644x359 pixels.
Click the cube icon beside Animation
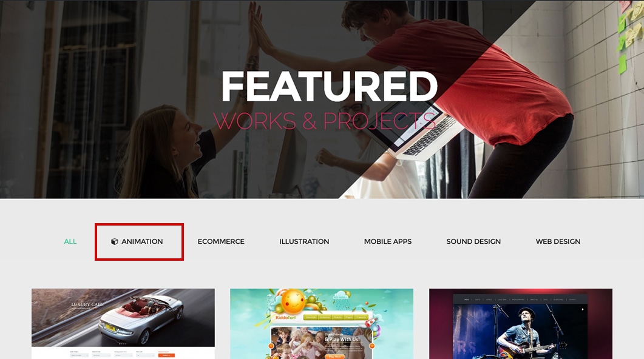point(114,242)
